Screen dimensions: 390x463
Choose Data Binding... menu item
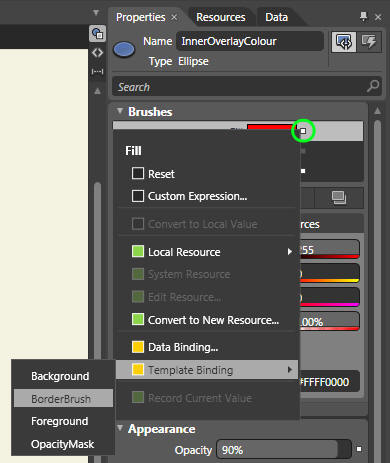pyautogui.click(x=207, y=347)
